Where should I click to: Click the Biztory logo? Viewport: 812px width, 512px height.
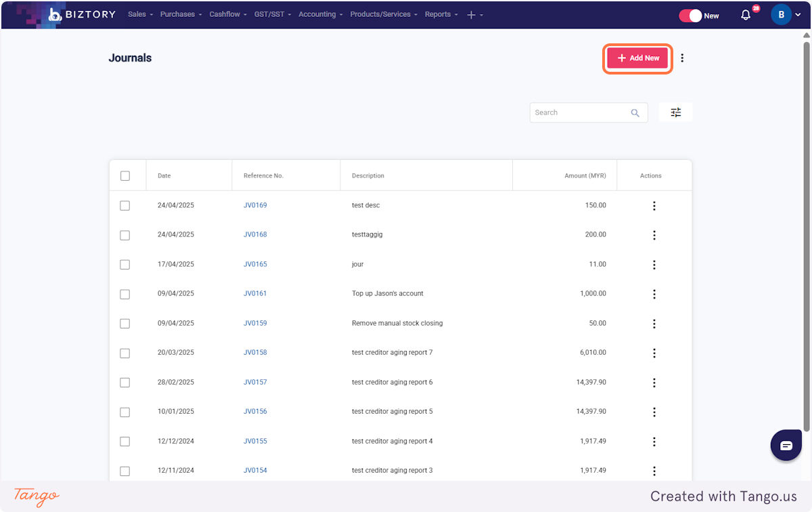(82, 14)
